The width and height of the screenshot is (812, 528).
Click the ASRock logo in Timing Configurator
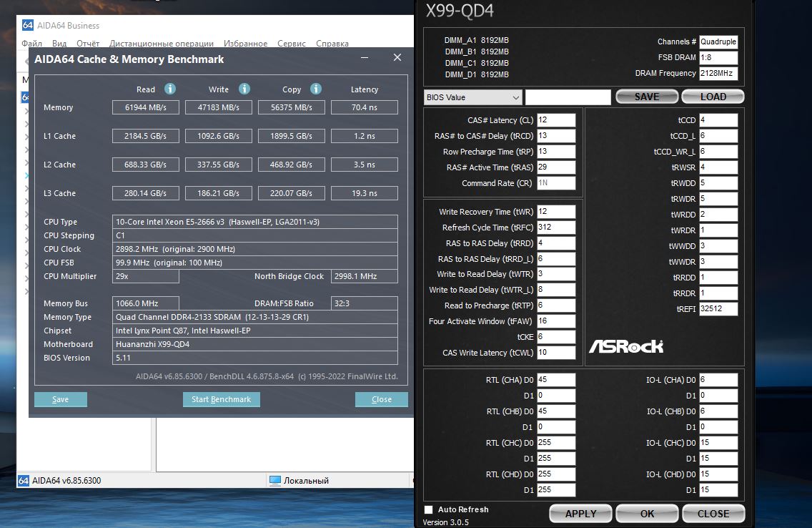[626, 346]
